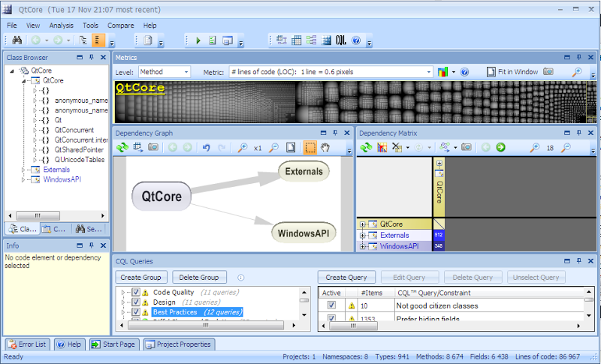Click the fit page icon in Dependency Graph
Image resolution: width=601 pixels, height=364 pixels.
[x=291, y=147]
